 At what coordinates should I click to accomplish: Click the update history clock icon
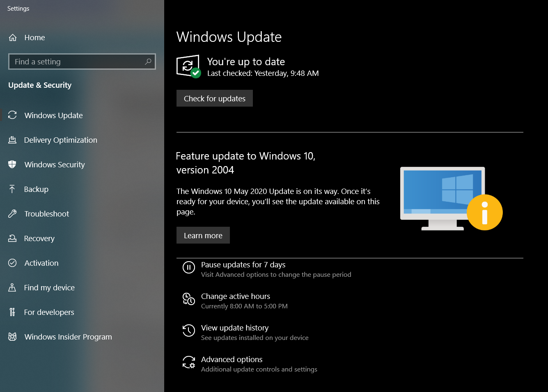[189, 330]
